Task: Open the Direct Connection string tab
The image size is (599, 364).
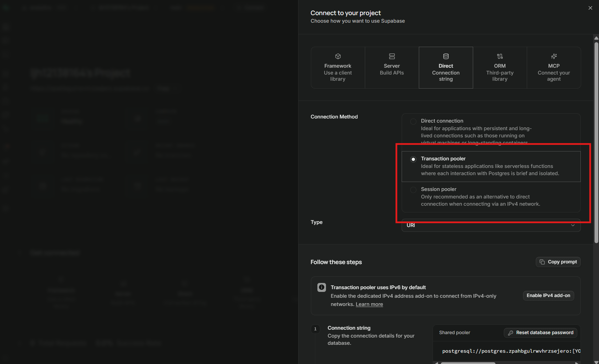Action: [446, 68]
